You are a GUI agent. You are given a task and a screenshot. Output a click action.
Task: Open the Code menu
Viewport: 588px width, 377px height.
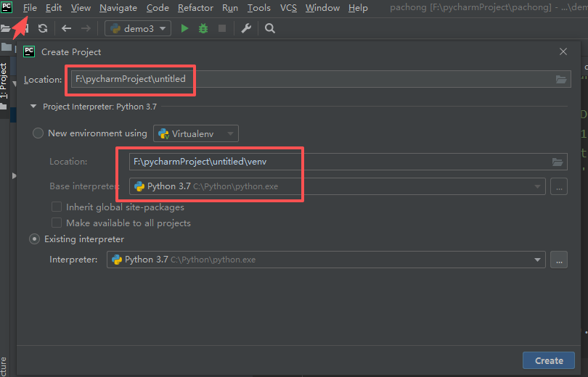[158, 8]
